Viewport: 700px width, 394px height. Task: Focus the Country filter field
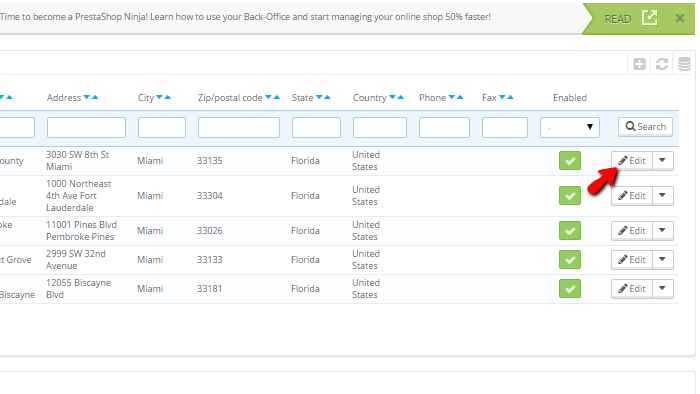tap(379, 127)
